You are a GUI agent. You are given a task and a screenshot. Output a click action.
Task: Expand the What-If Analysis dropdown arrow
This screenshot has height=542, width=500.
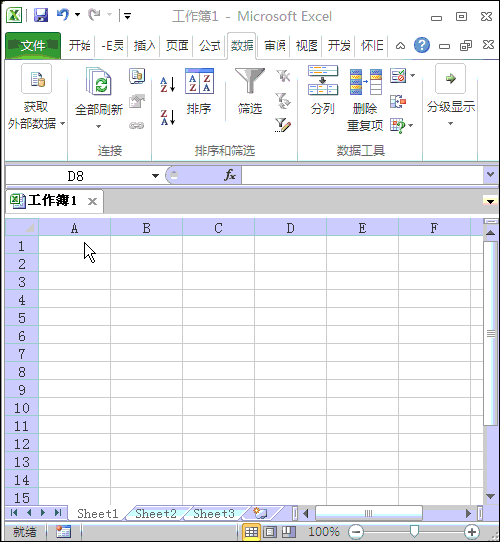[x=411, y=125]
